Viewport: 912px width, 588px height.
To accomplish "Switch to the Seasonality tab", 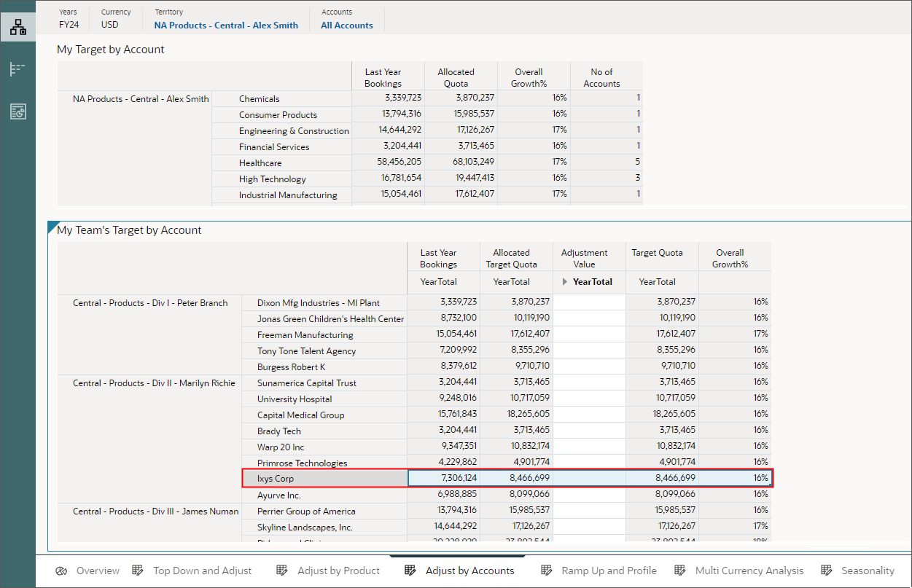I will pos(868,571).
